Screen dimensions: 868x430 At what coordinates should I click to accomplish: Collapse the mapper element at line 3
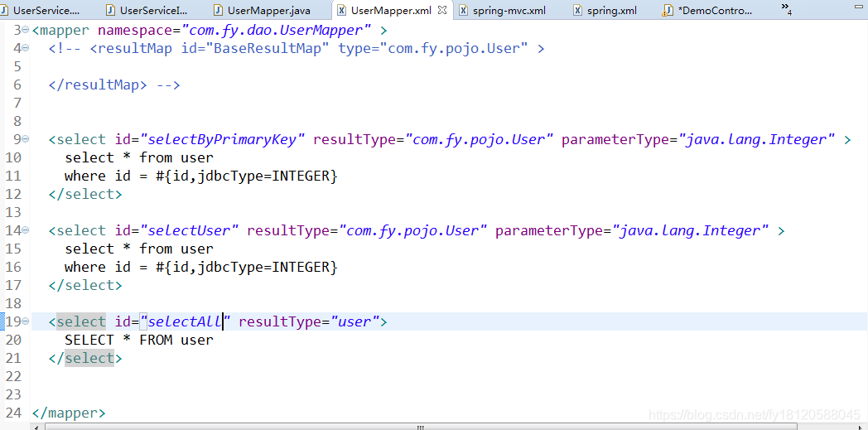[x=26, y=30]
